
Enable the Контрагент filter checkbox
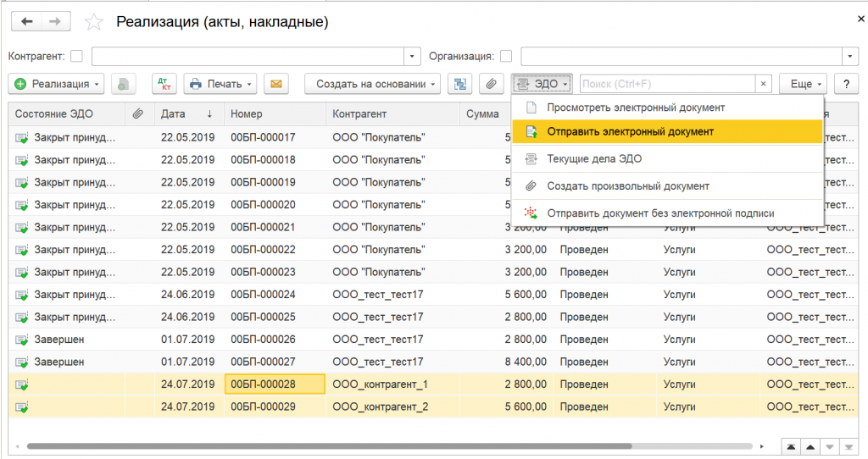77,57
